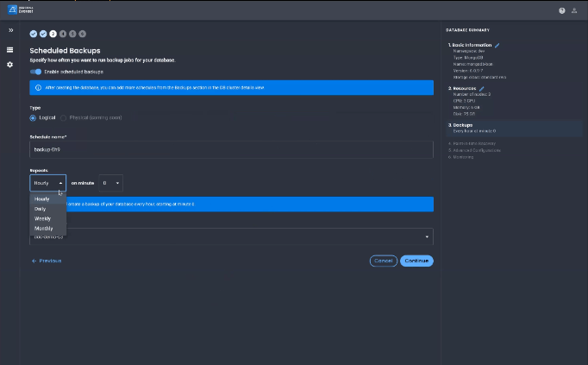Image resolution: width=588 pixels, height=365 pixels.
Task: Open the on minute dropdown
Action: 110,183
